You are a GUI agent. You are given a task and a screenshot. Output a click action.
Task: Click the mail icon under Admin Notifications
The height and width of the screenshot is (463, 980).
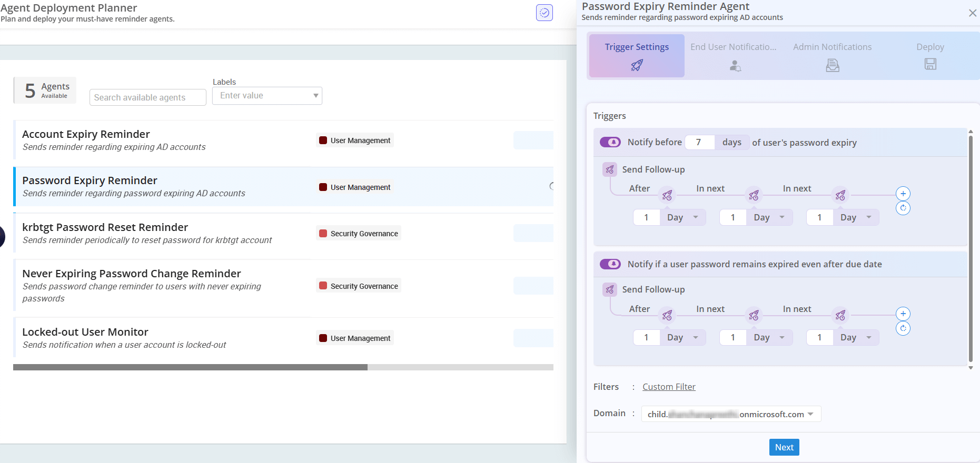(x=833, y=65)
